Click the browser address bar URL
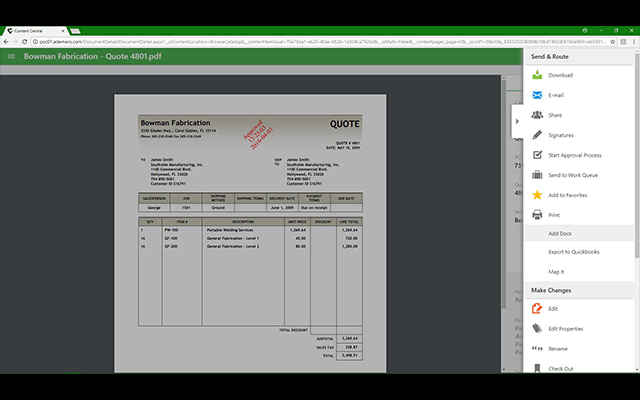This screenshot has width=640, height=400. 322,42
